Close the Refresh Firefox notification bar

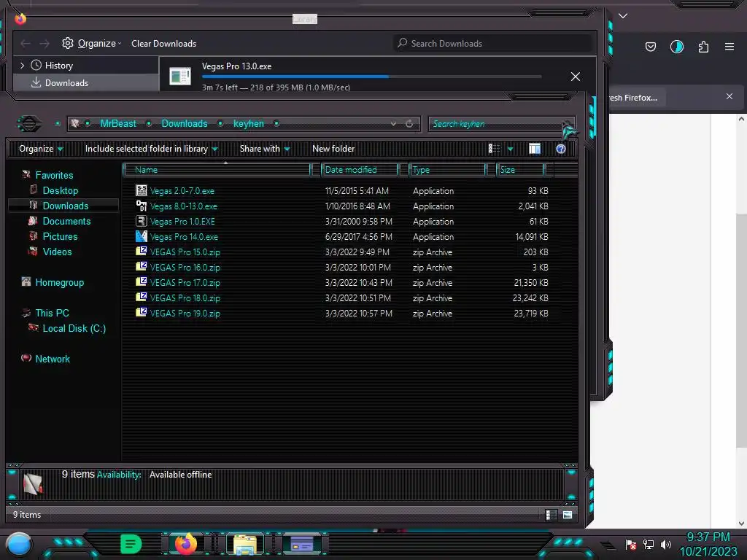pos(729,96)
